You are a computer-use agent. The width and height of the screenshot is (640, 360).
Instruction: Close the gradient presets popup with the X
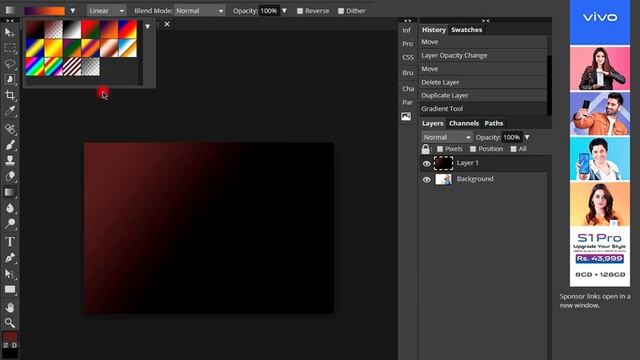point(167,24)
